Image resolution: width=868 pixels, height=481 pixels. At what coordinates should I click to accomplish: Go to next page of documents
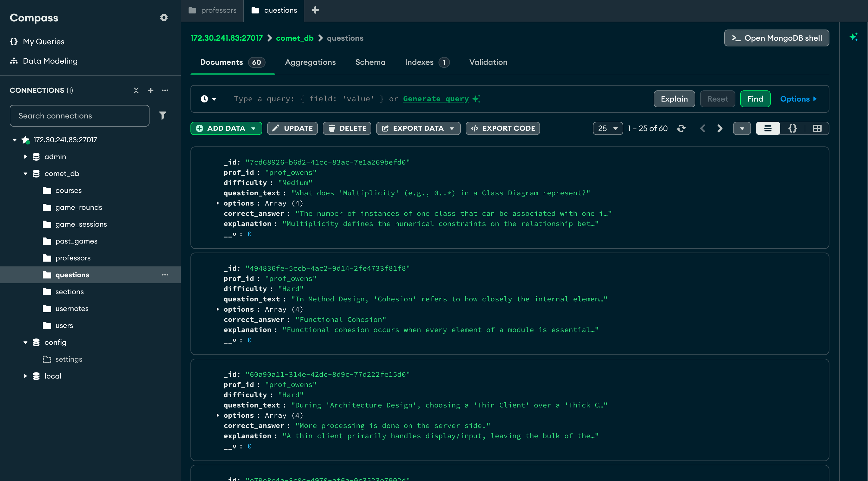pos(720,128)
